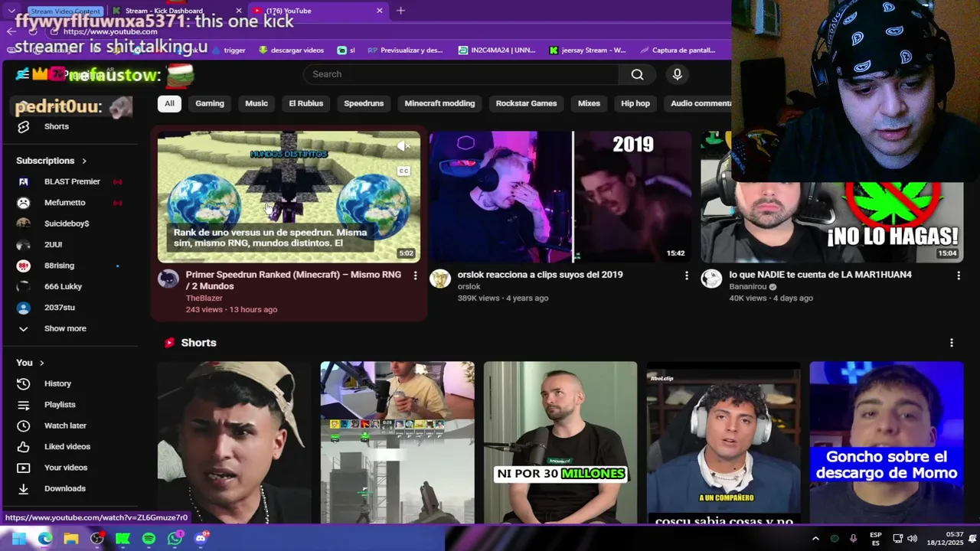Select the Rockstar Games filter chip
This screenshot has height=551, width=980.
pyautogui.click(x=526, y=103)
